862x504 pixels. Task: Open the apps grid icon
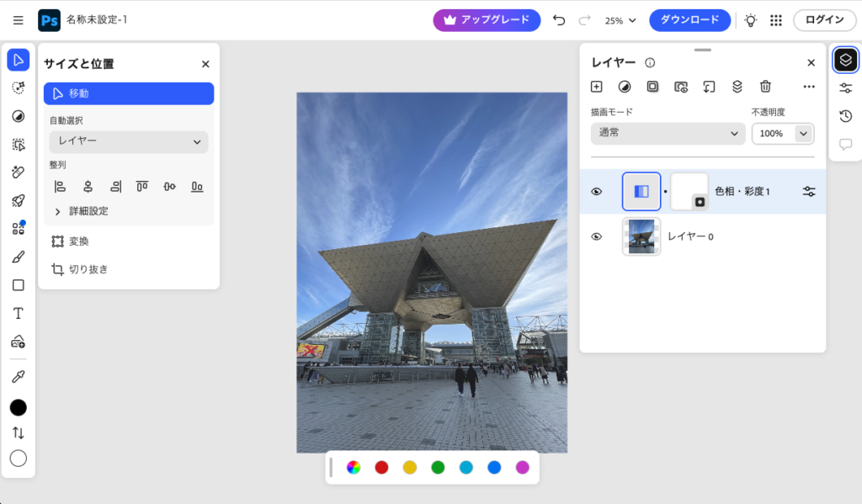776,20
